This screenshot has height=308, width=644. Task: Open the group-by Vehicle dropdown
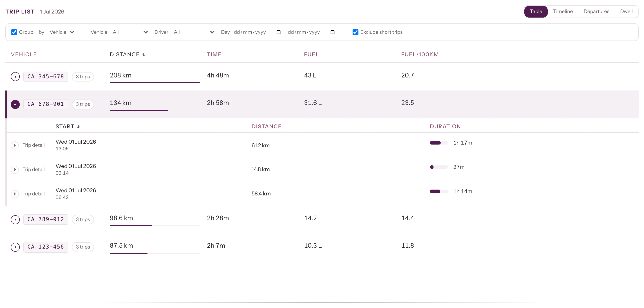click(62, 32)
